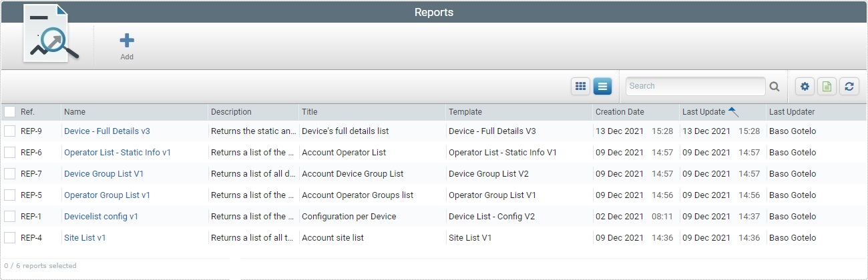Viewport: 868px width, 280px height.
Task: Check the REP-6 row checkbox
Action: pyautogui.click(x=9, y=153)
